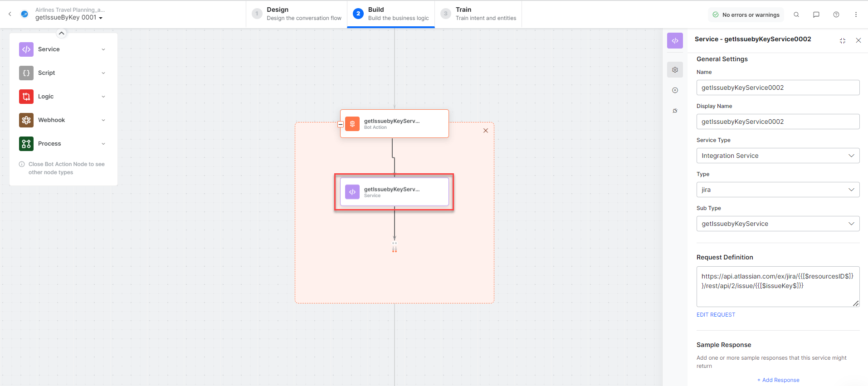Open the search magnifier in top bar
This screenshot has height=386, width=868.
tap(796, 15)
